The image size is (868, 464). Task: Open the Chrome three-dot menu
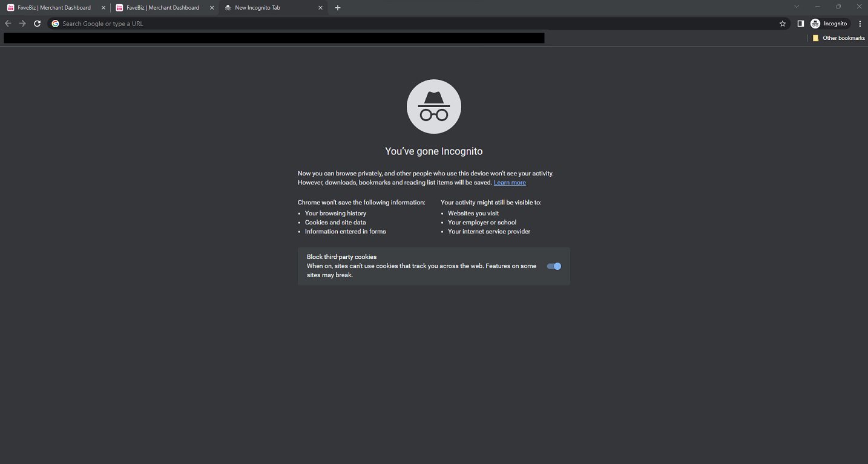pyautogui.click(x=860, y=24)
